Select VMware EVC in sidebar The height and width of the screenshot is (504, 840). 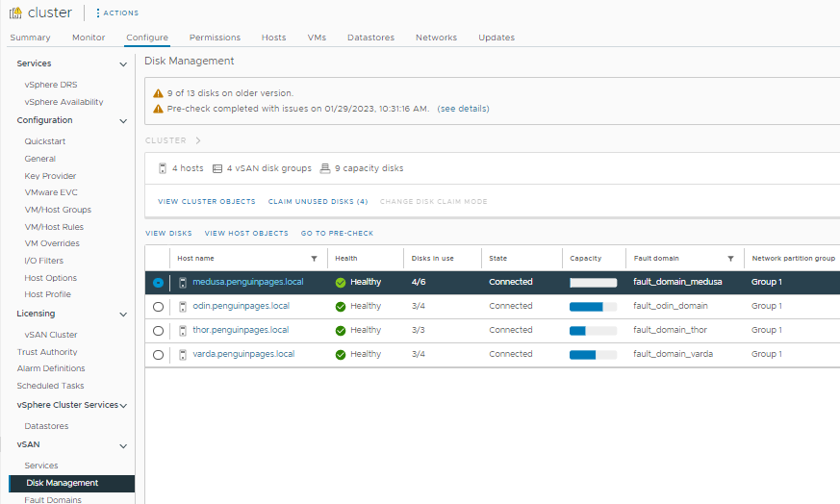(x=51, y=192)
